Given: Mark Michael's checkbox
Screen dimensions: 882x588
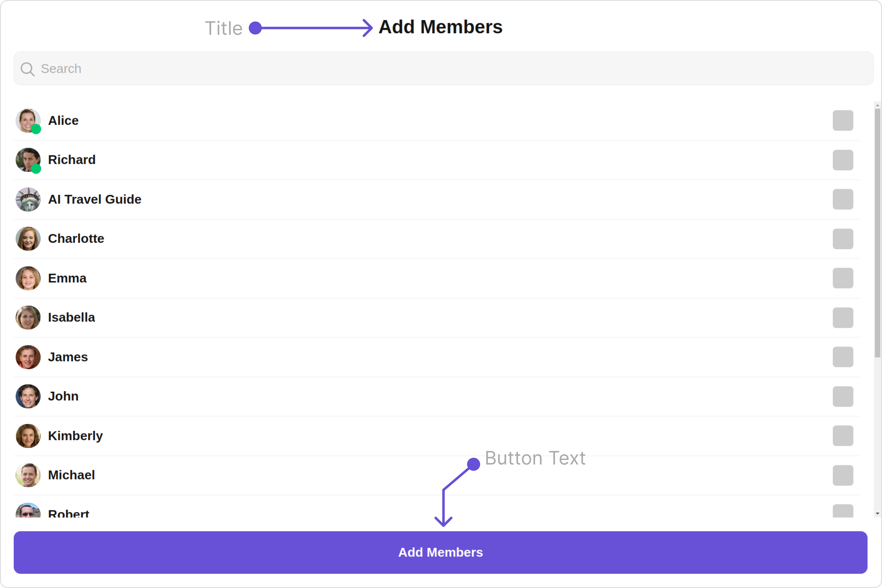Looking at the screenshot, I should click(x=843, y=475).
